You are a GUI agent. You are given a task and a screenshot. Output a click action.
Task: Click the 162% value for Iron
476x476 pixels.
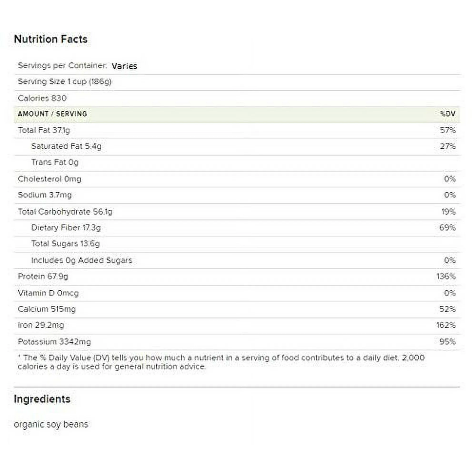pos(446,325)
